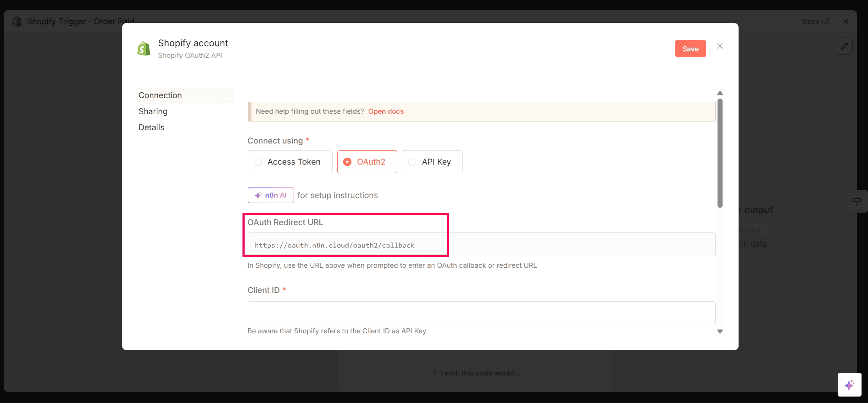The image size is (868, 403).
Task: Choose the API Key radio option
Action: (x=432, y=162)
